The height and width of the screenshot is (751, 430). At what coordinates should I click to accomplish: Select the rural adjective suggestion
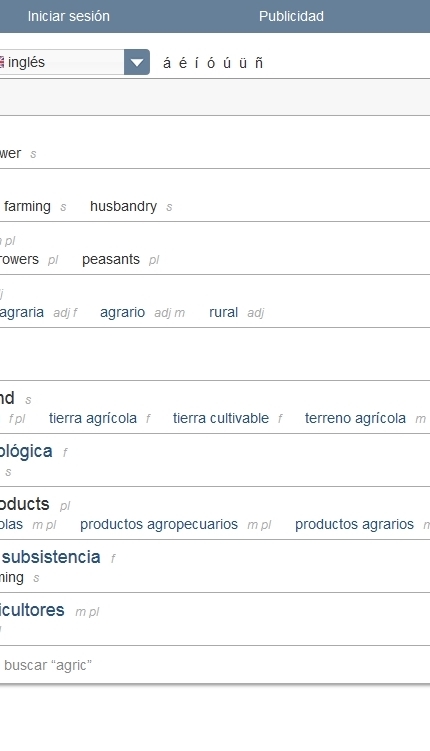coord(224,312)
